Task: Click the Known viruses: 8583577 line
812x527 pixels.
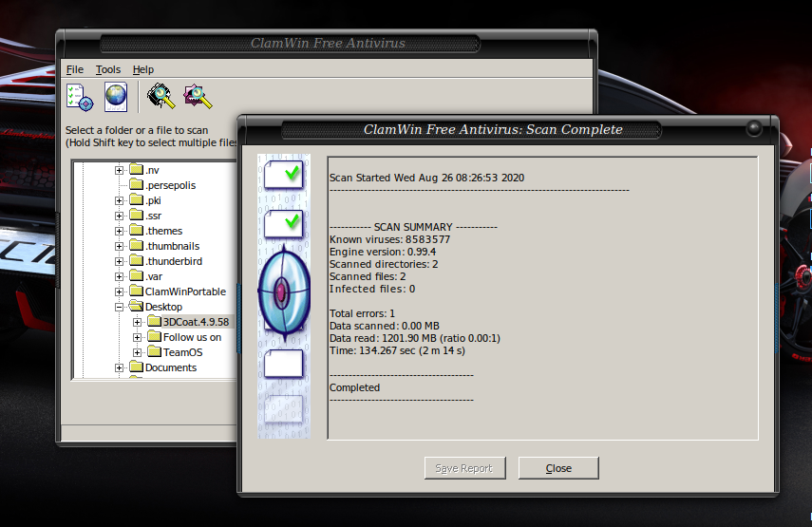Action: (x=389, y=239)
